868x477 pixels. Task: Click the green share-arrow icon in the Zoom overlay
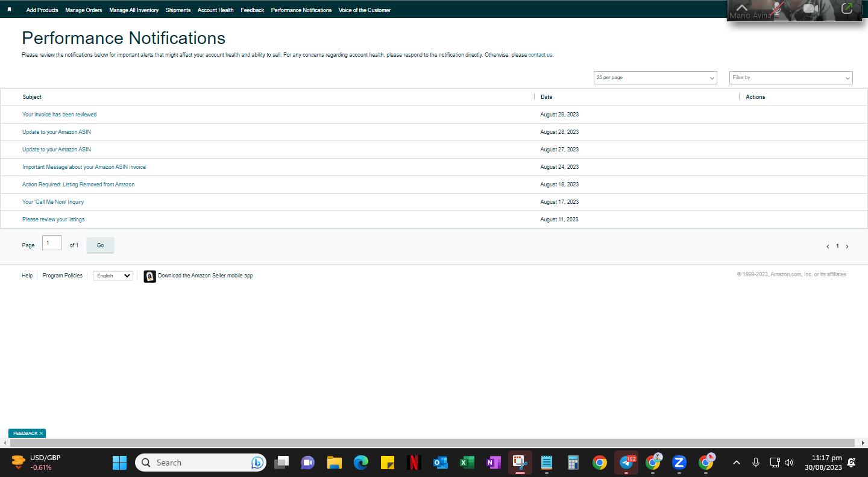pyautogui.click(x=847, y=9)
